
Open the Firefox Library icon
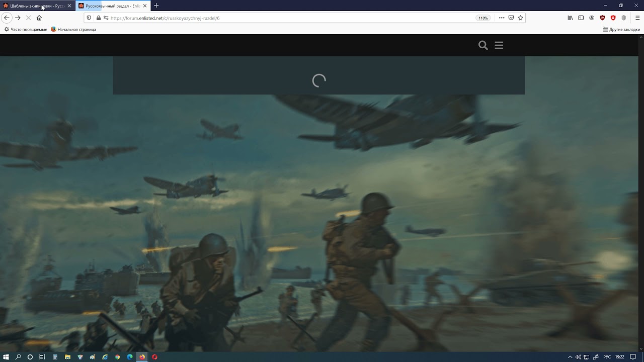click(x=570, y=18)
